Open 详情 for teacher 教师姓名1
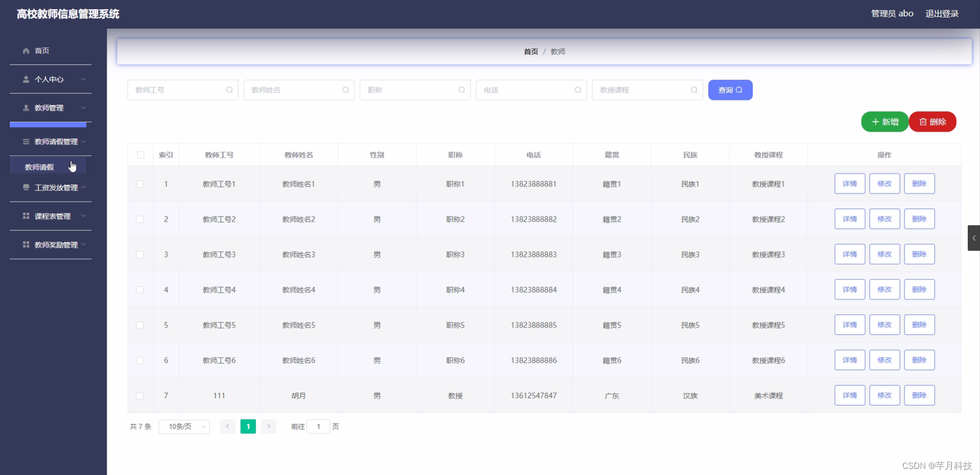 click(849, 183)
